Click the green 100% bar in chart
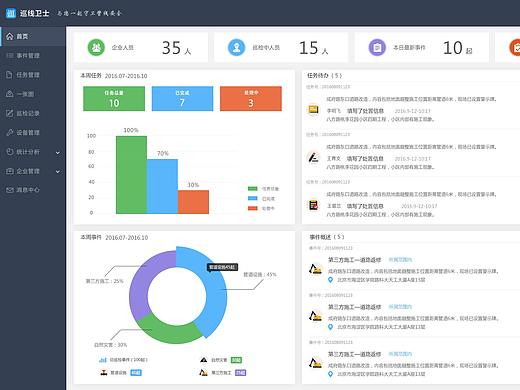 pos(131,175)
